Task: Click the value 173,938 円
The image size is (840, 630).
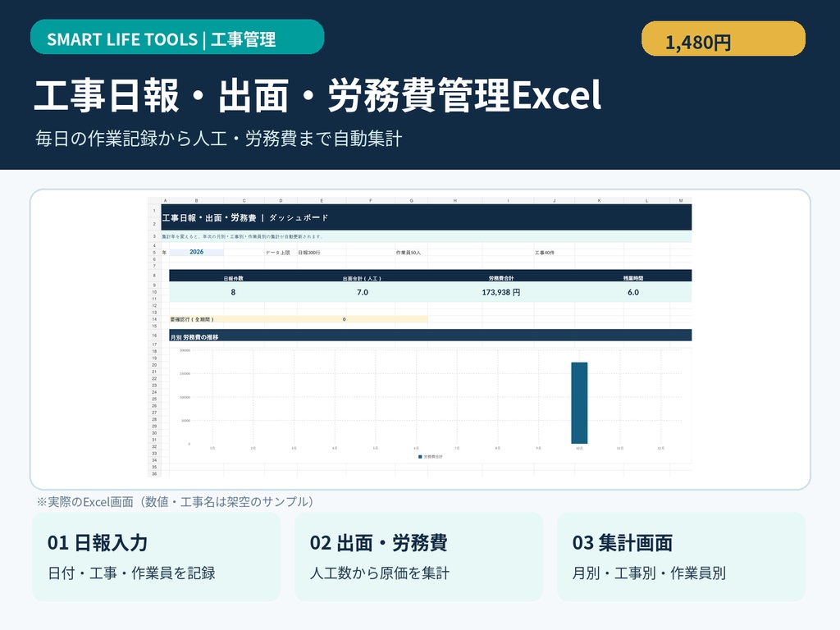Action: coord(501,293)
